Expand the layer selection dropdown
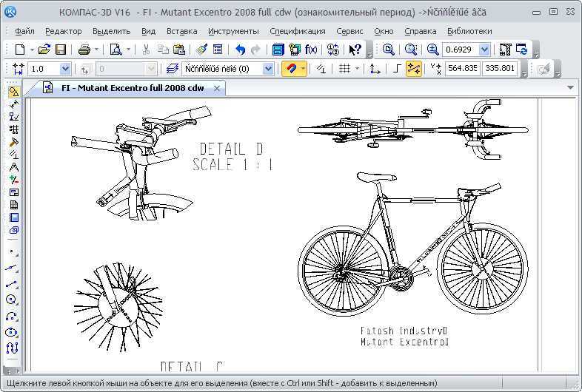The image size is (582, 392). point(268,69)
